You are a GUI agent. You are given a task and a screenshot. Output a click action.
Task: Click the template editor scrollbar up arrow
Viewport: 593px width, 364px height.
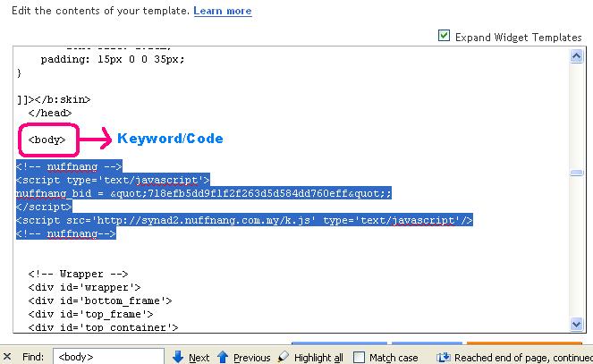point(576,56)
